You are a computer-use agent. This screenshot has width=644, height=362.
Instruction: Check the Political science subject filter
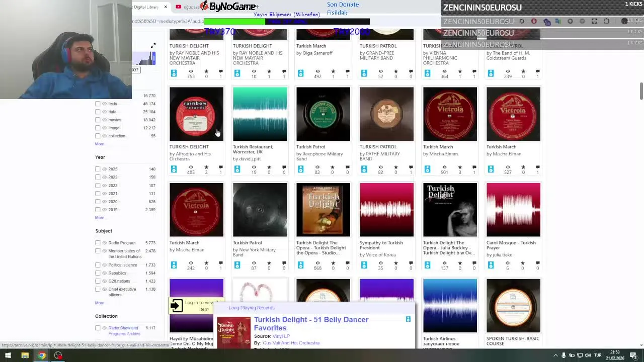(98, 265)
